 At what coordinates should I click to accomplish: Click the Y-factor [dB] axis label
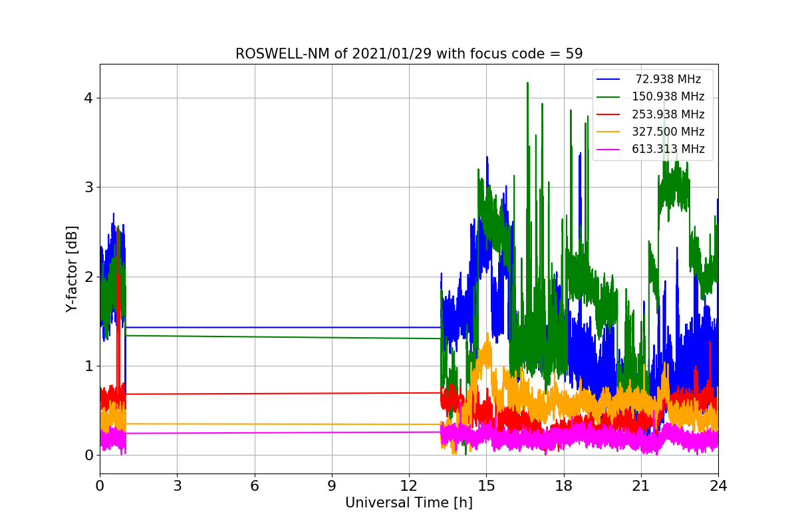72,269
